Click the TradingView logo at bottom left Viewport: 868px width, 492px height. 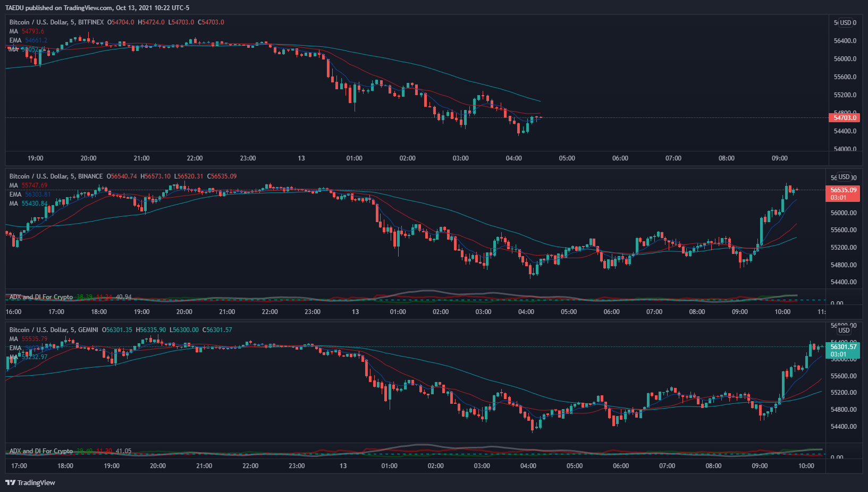coord(30,482)
